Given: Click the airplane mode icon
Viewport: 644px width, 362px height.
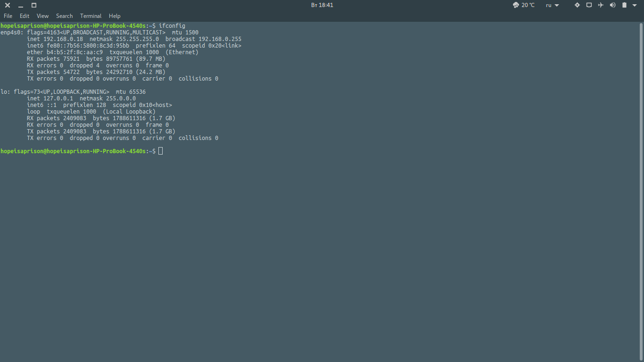Looking at the screenshot, I should tap(601, 5).
